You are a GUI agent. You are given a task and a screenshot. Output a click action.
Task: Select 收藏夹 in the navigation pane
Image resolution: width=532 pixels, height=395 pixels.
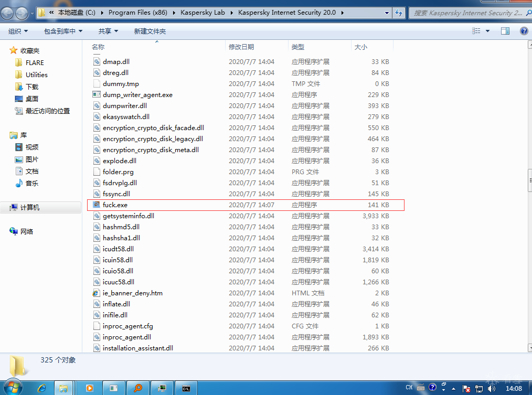[29, 50]
